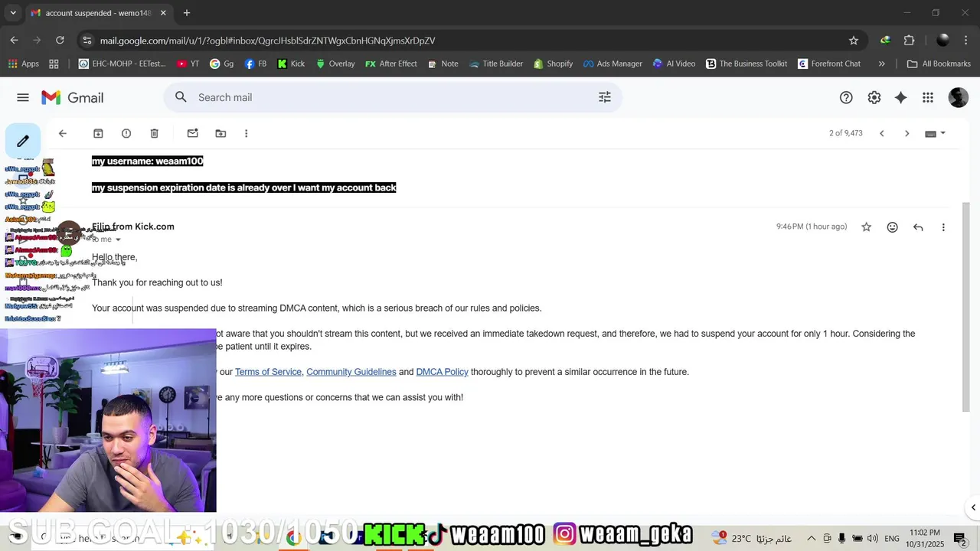Open the Kick bookmark
Viewport: 980px width, 551px height.
[291, 64]
